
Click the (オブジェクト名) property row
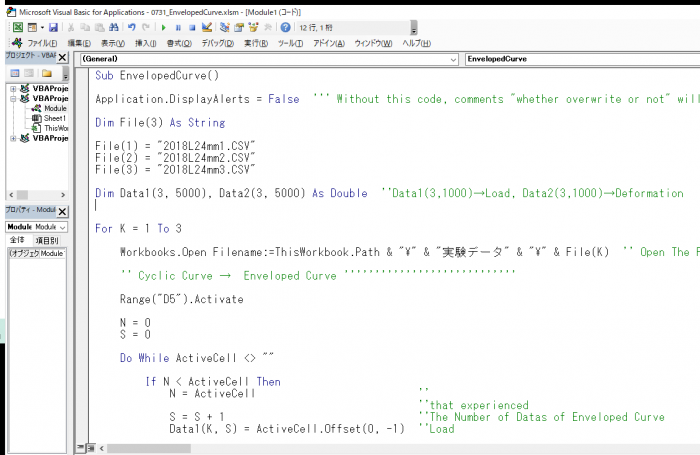point(37,253)
